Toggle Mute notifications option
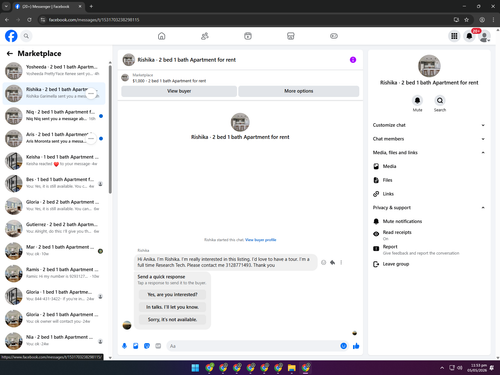 428,221
